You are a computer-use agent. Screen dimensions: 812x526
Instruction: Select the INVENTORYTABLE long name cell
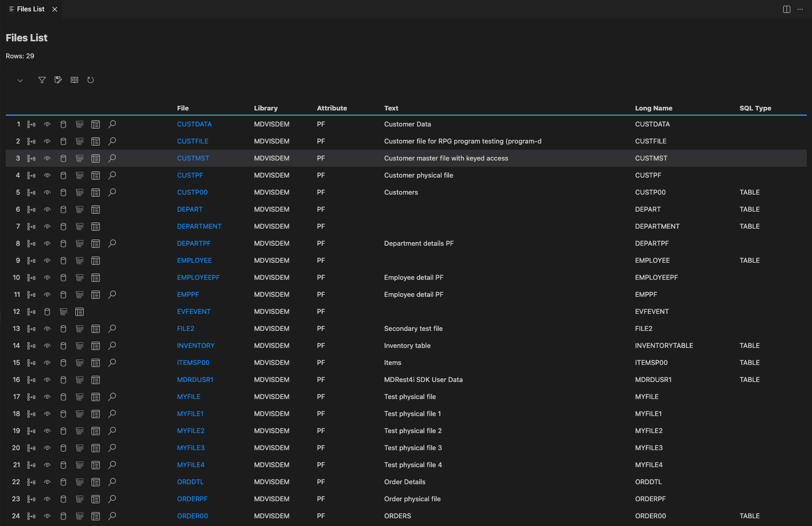(664, 346)
